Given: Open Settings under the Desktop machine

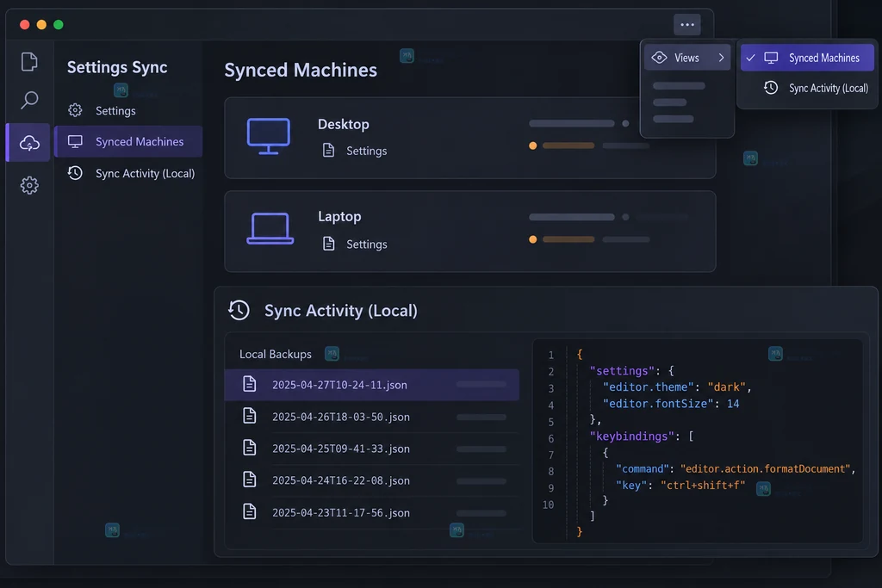Looking at the screenshot, I should (x=366, y=151).
